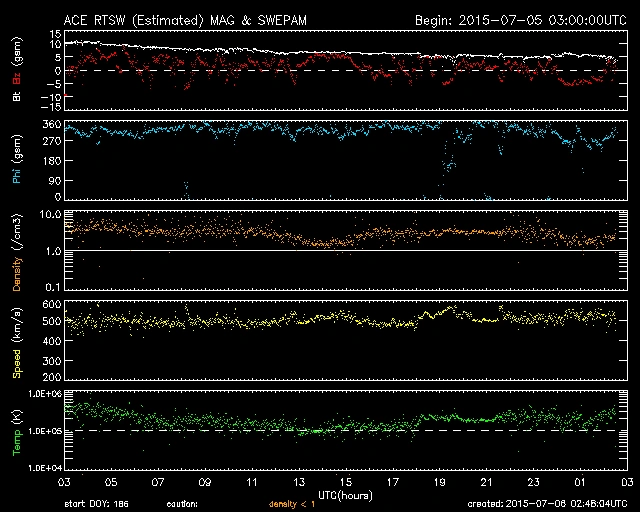Click the Begin timestamp in the header

(x=521, y=20)
